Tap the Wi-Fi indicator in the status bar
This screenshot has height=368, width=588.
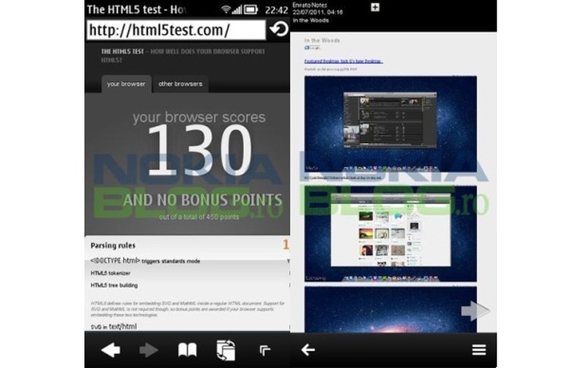pyautogui.click(x=225, y=8)
